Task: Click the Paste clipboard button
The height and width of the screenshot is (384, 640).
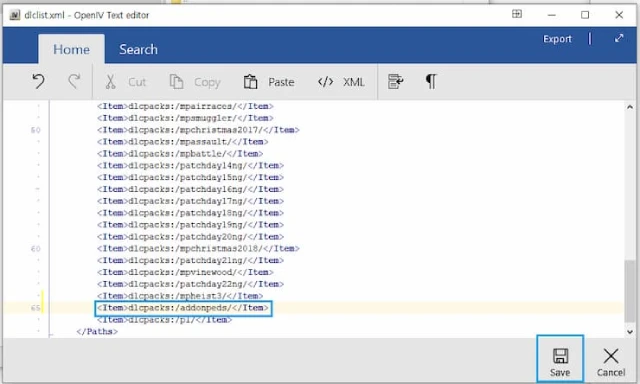Action: click(269, 82)
